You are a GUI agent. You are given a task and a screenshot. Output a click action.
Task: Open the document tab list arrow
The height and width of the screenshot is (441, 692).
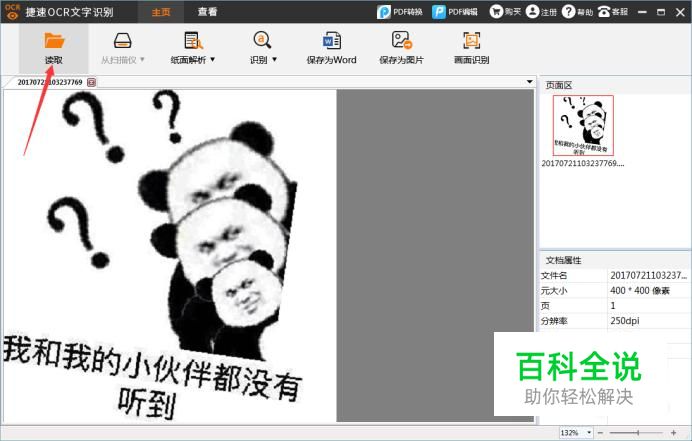pos(529,82)
